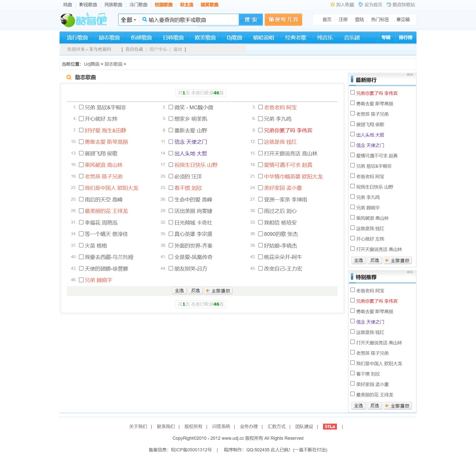The height and width of the screenshot is (463, 476).
Task: Click the home icon for 设为首页
Action: tap(361, 4)
